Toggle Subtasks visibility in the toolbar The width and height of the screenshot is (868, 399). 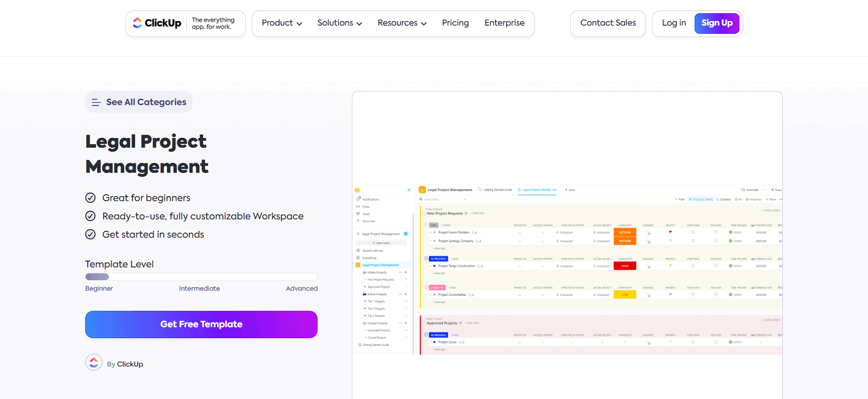725,199
